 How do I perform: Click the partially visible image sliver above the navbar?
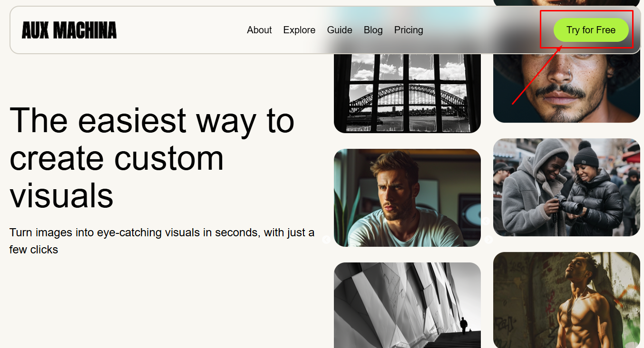(566, 2)
